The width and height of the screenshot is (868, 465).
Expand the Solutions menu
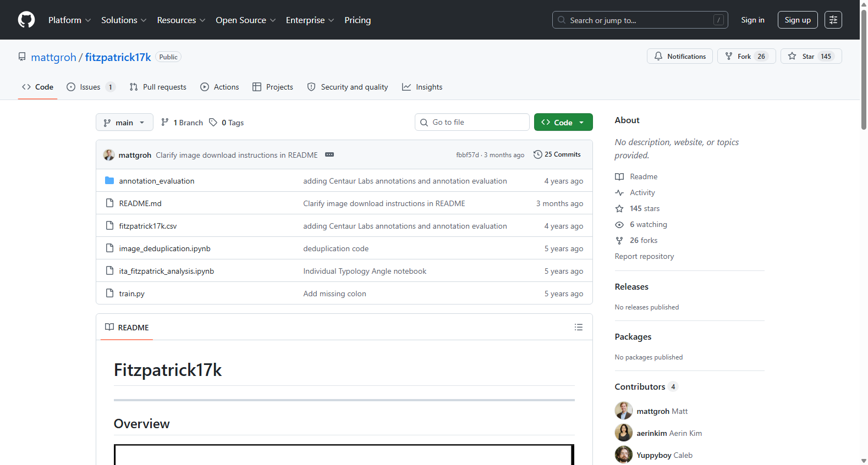point(124,20)
